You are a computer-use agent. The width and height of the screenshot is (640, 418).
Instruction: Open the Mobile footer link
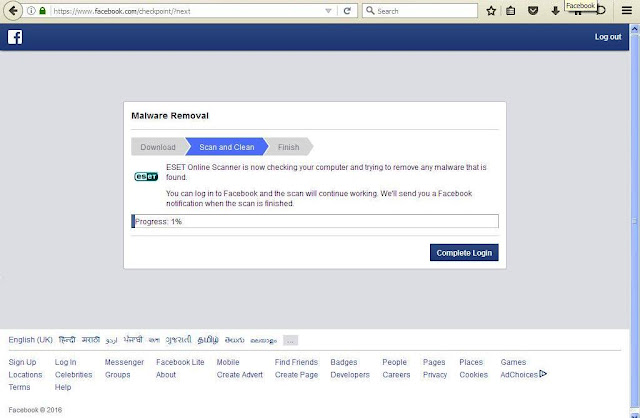[x=228, y=362]
